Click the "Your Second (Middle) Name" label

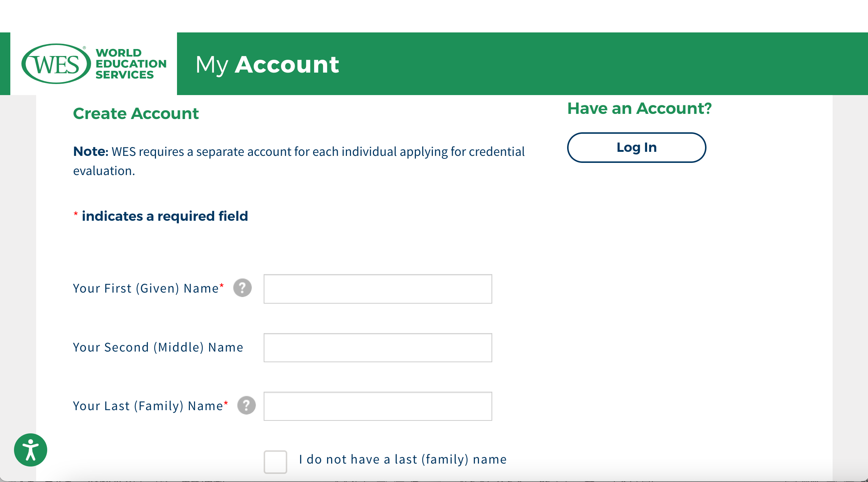(158, 347)
